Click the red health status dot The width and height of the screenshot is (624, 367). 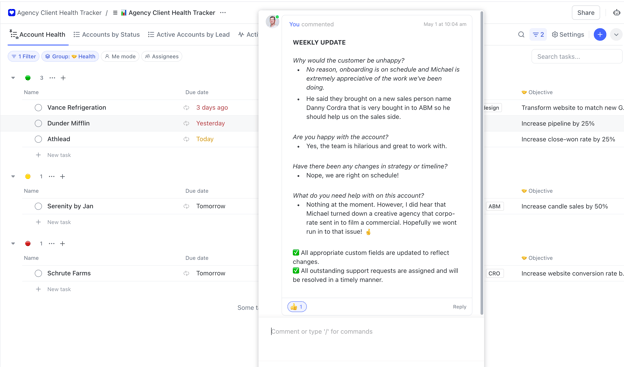click(x=28, y=244)
